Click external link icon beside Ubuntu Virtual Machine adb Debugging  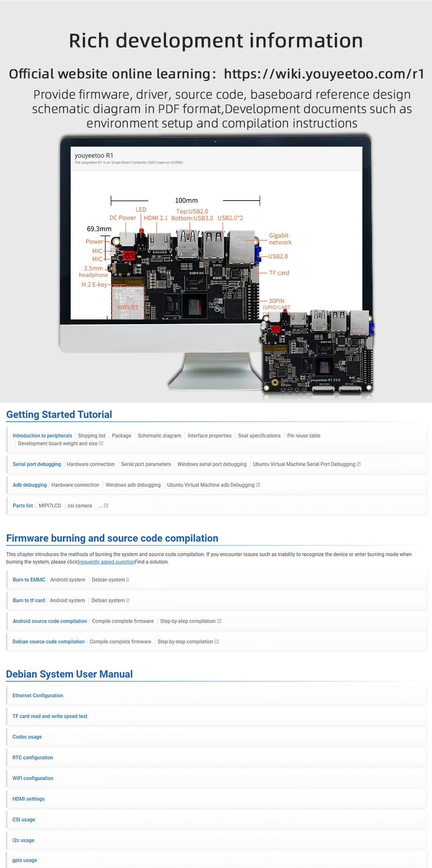258,485
